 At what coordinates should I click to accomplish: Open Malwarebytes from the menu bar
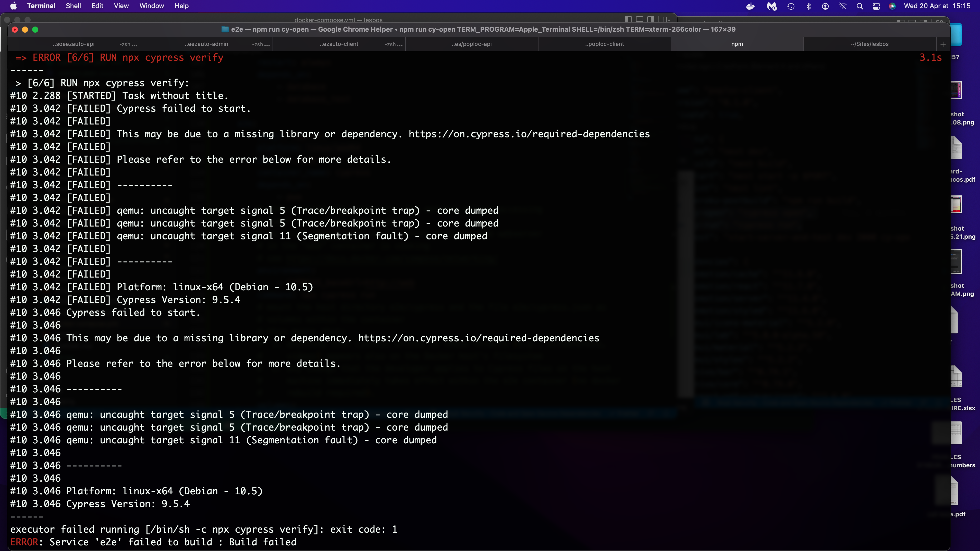click(771, 6)
